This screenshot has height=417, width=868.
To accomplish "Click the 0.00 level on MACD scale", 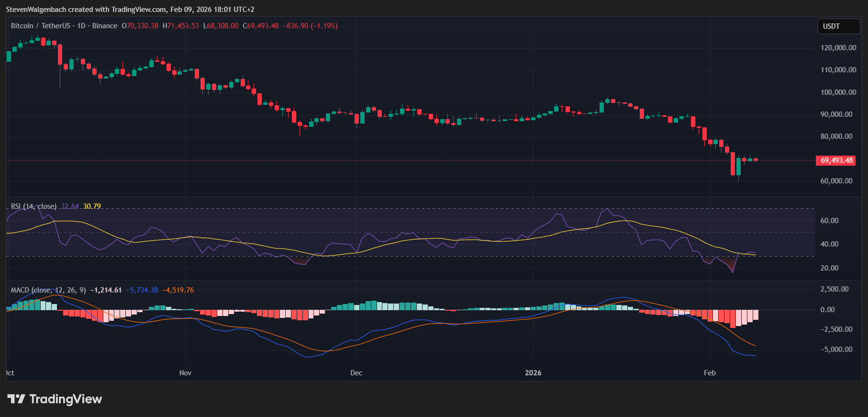I will click(827, 310).
